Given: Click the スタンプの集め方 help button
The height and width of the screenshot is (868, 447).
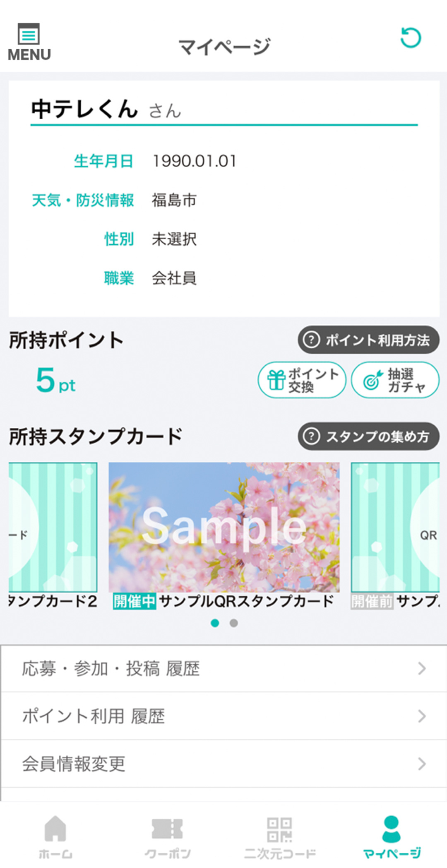Looking at the screenshot, I should [368, 436].
